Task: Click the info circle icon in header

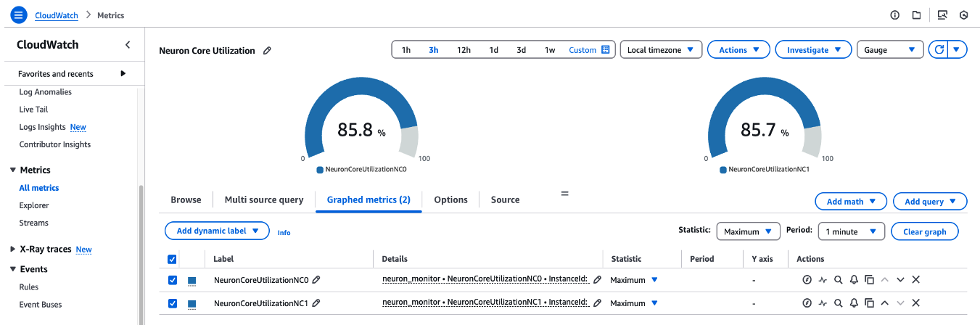Action: click(x=894, y=15)
